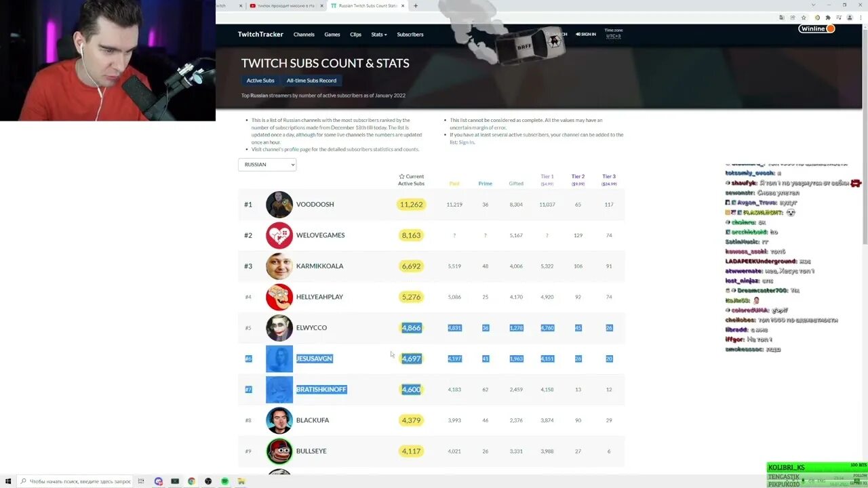Open the TwitchTracker home logo
The width and height of the screenshot is (868, 488).
pos(260,35)
